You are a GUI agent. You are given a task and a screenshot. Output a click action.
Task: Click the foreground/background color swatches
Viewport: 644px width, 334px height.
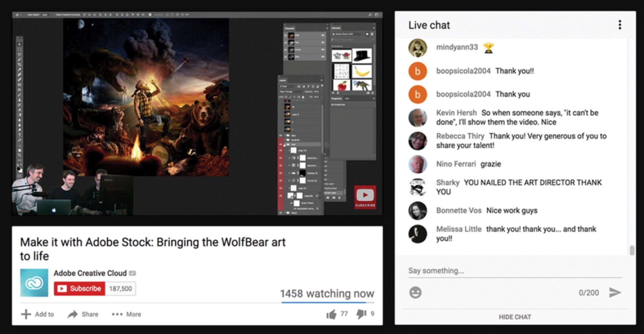pyautogui.click(x=20, y=170)
